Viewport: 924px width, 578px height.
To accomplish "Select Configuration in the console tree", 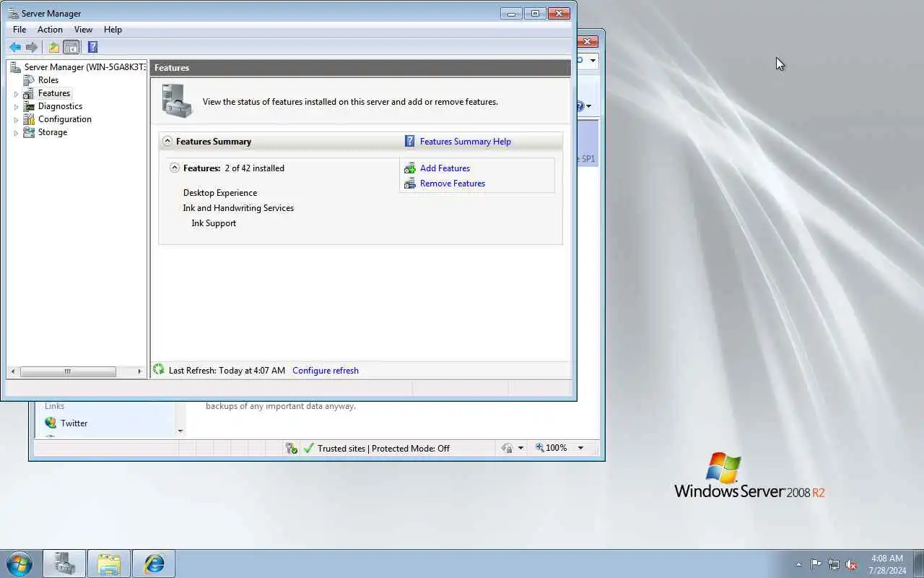I will [x=65, y=119].
